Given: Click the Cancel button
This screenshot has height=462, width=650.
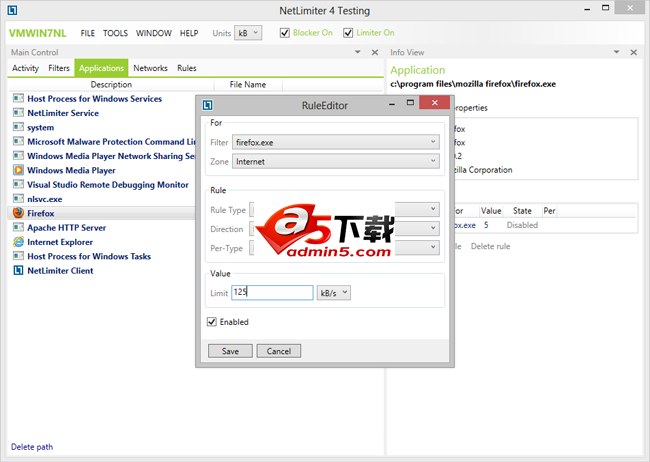Looking at the screenshot, I should (279, 351).
